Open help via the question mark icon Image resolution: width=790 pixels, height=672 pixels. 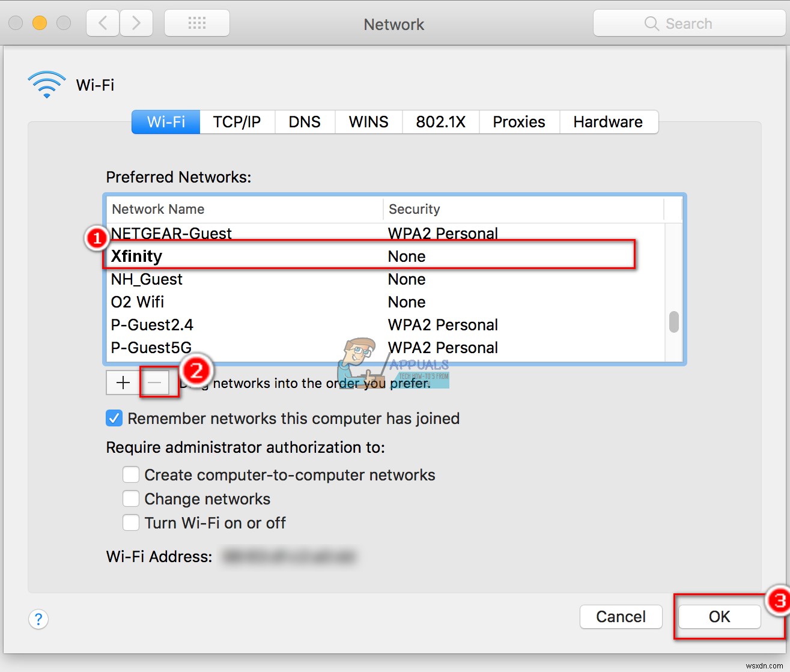coord(38,619)
